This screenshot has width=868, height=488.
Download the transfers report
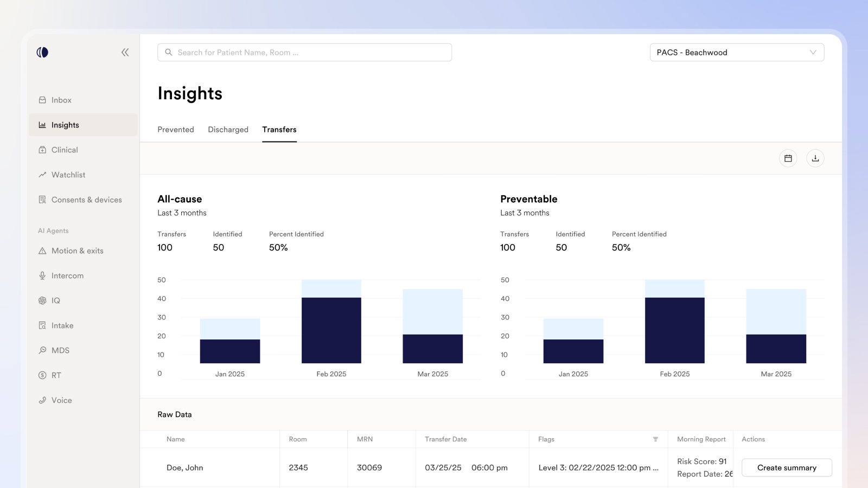(x=815, y=158)
